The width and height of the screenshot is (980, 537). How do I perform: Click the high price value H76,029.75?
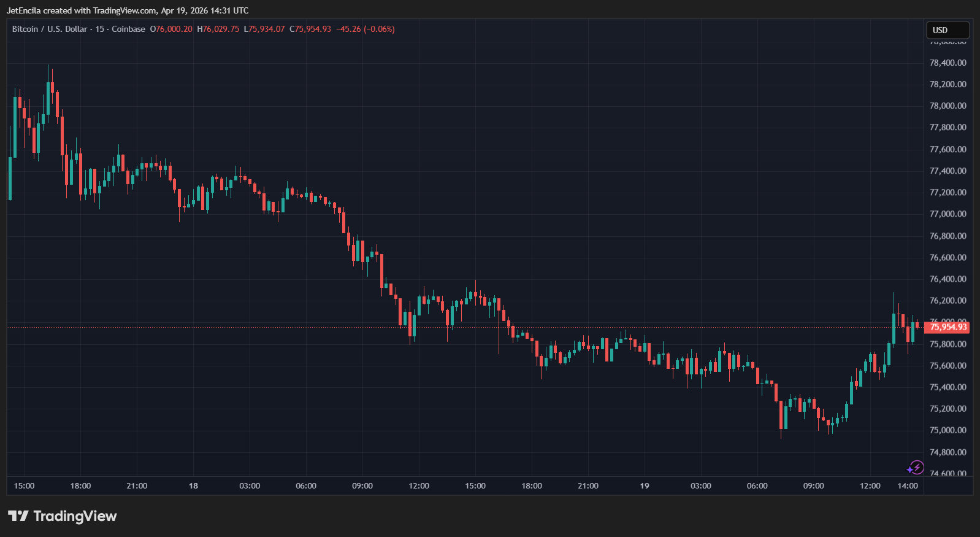tap(218, 29)
